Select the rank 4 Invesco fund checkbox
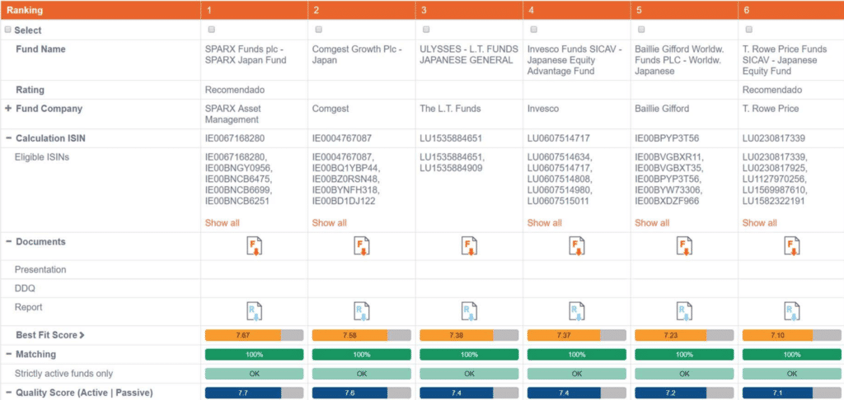The image size is (844, 400). point(534,29)
